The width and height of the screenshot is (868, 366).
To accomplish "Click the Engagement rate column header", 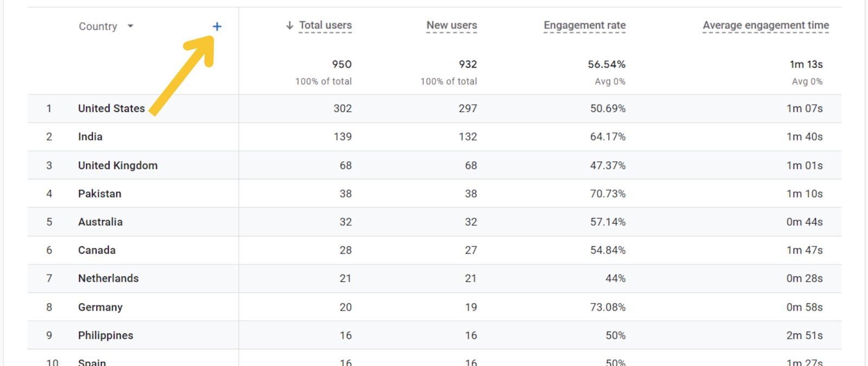I will pos(584,25).
